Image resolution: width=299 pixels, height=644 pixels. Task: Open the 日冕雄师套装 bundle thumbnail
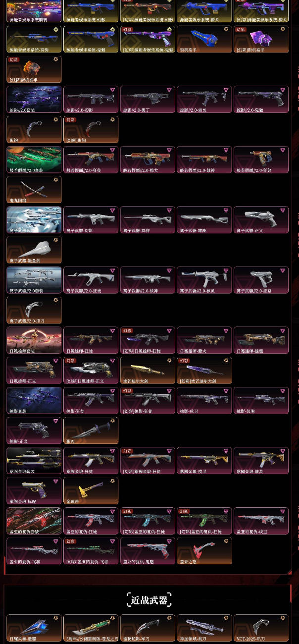coord(34,340)
